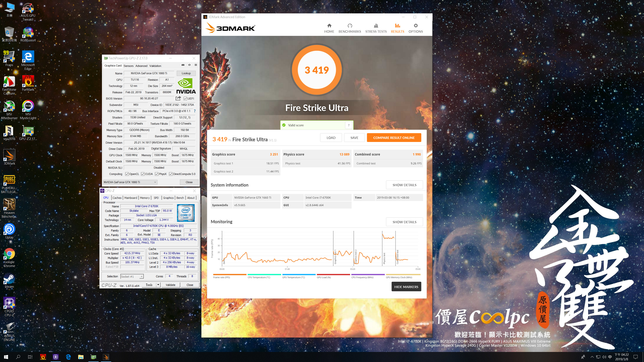Open AORUS ENGINE desktop icon

(x=9, y=332)
